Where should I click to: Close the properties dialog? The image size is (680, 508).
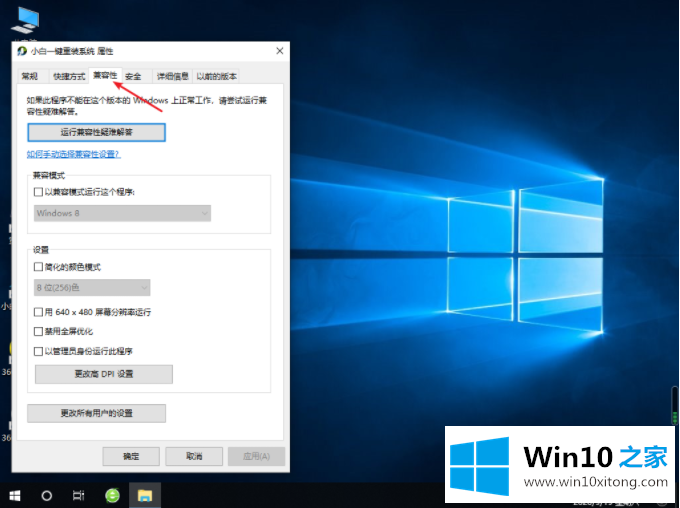tap(280, 51)
